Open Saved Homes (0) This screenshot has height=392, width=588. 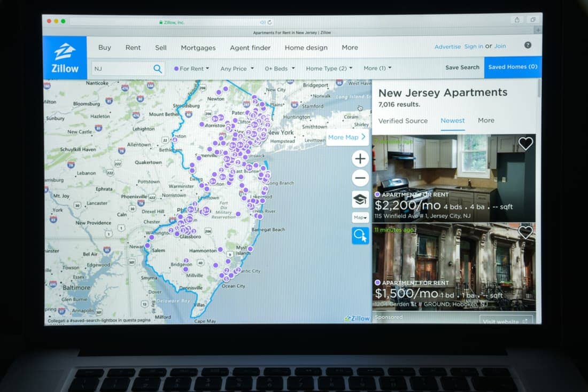513,67
